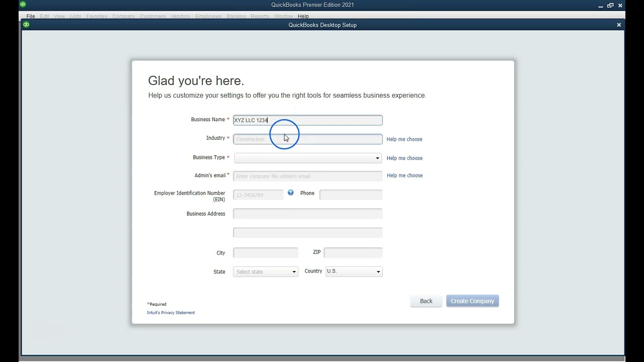Close the QuickBooks Premier Edition window
The width and height of the screenshot is (644, 362).
620,6
